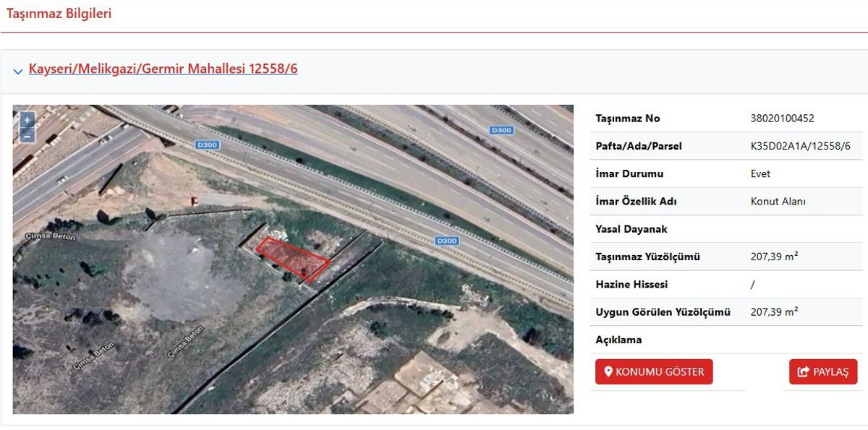Click the share arrow icon in Paylaş
Image resolution: width=868 pixels, height=430 pixels.
[x=803, y=372]
